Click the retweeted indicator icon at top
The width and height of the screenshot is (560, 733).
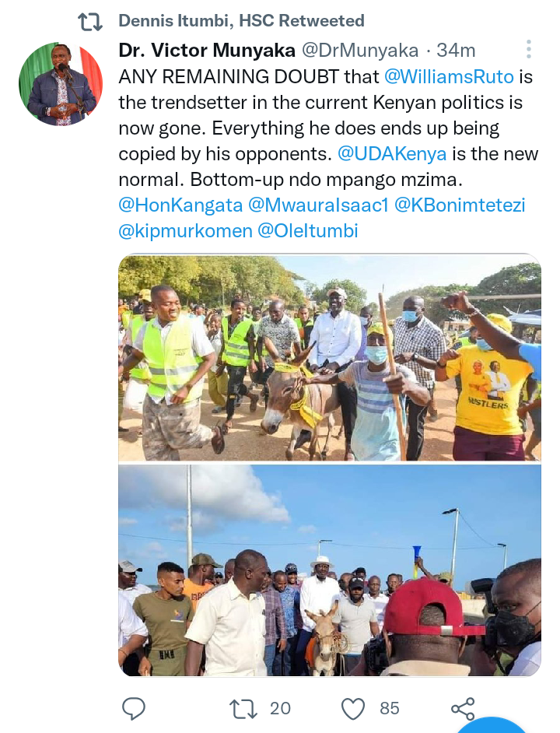[90, 22]
